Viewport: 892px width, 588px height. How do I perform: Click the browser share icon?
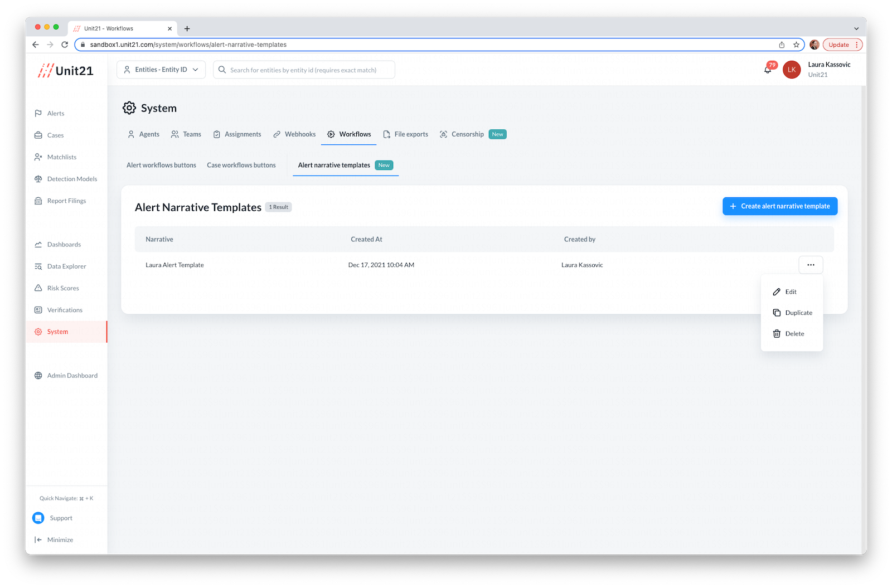point(782,45)
